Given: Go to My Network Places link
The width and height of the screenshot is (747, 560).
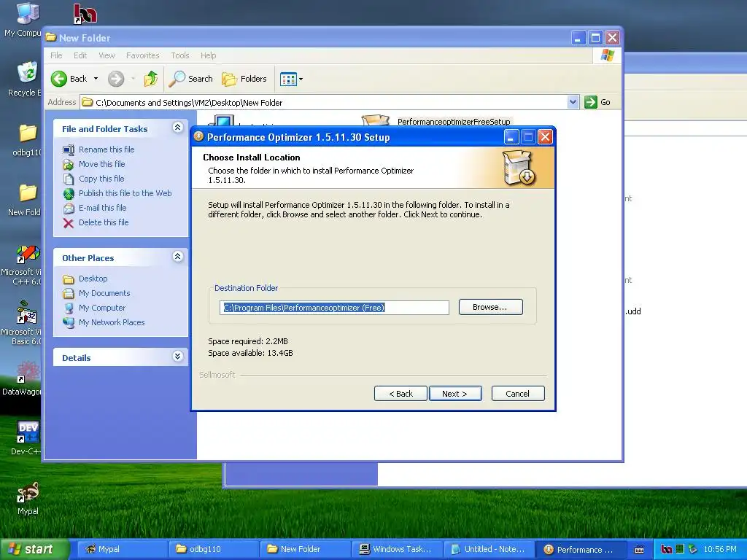Looking at the screenshot, I should 112,322.
